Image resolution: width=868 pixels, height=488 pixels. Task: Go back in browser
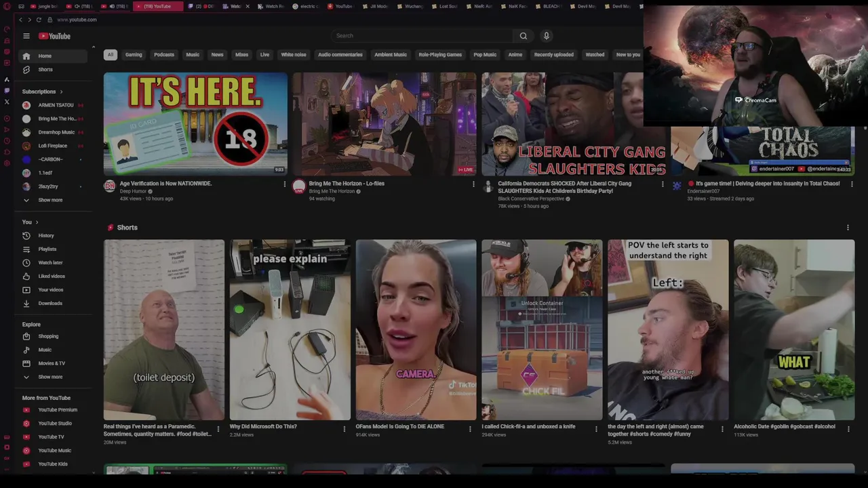20,20
